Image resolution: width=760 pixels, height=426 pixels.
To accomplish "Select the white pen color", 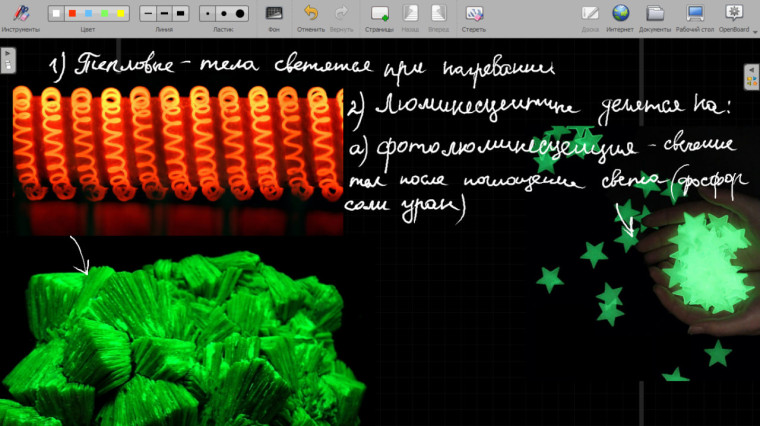I will click(x=56, y=14).
